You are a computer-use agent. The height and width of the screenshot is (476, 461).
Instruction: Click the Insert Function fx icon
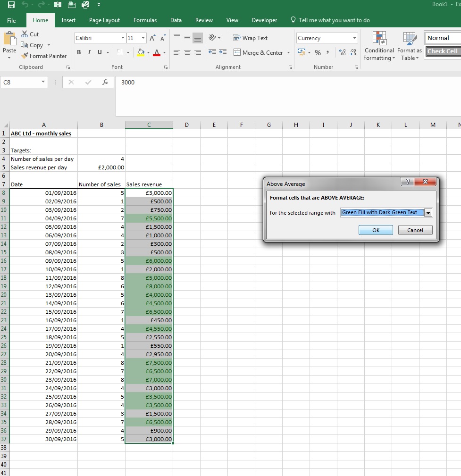pyautogui.click(x=105, y=82)
